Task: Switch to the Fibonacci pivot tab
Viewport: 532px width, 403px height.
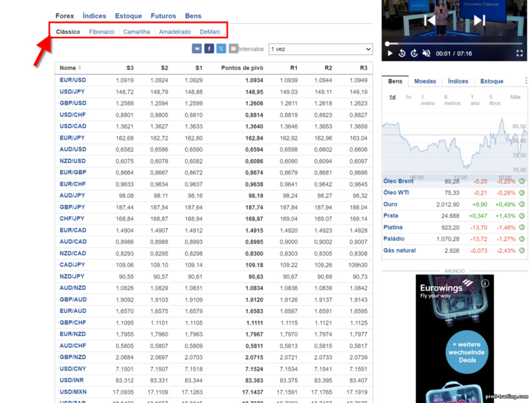Action: tap(102, 32)
